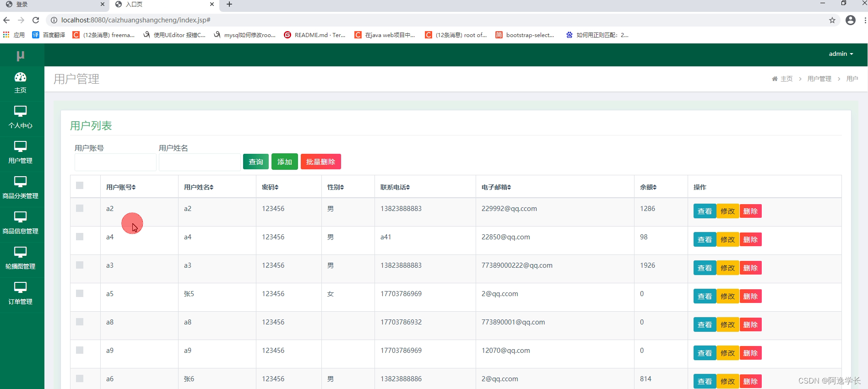Click the 添加 add user button

(x=285, y=162)
